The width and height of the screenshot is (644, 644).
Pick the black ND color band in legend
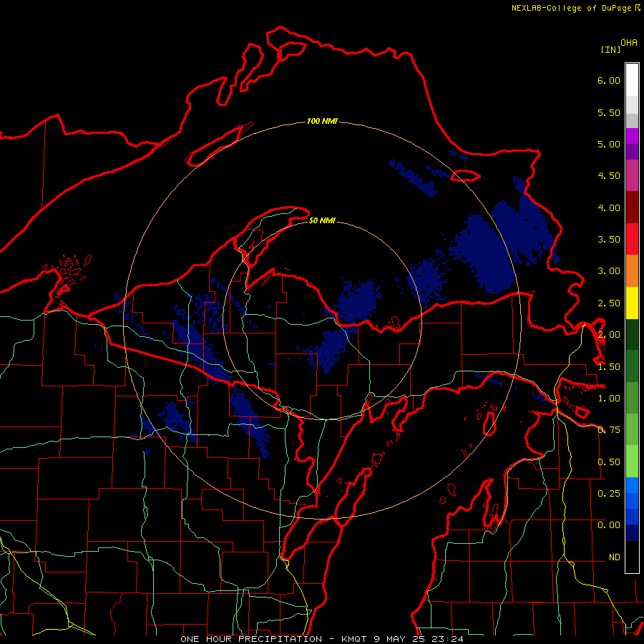coord(632,557)
